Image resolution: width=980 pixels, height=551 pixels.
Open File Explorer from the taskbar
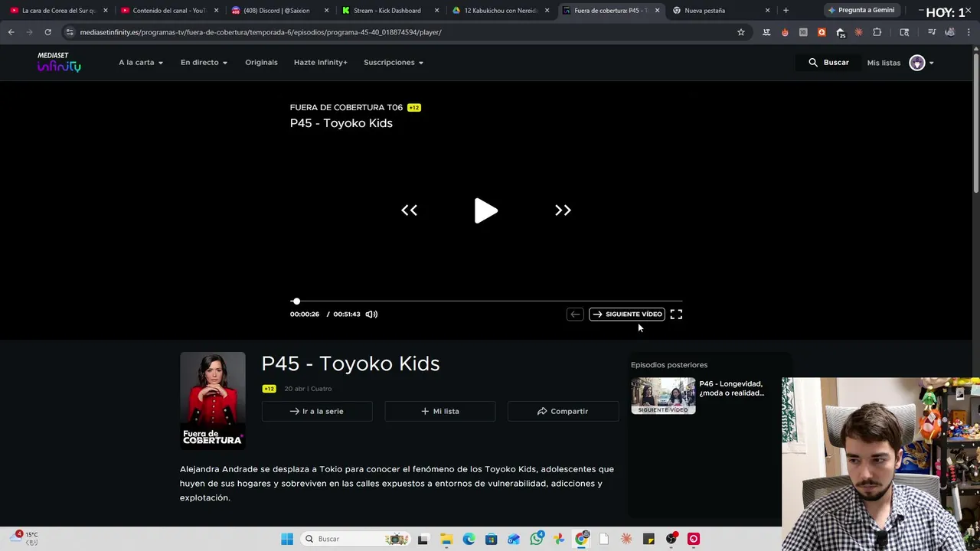446,539
